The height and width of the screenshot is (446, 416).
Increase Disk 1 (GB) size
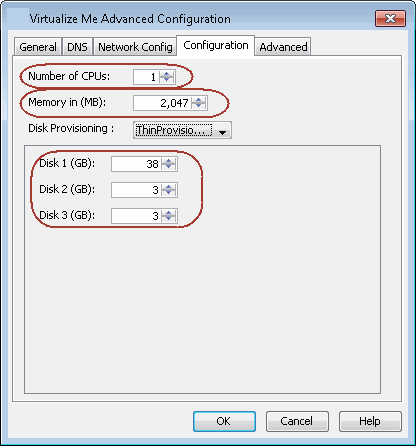pos(169,161)
